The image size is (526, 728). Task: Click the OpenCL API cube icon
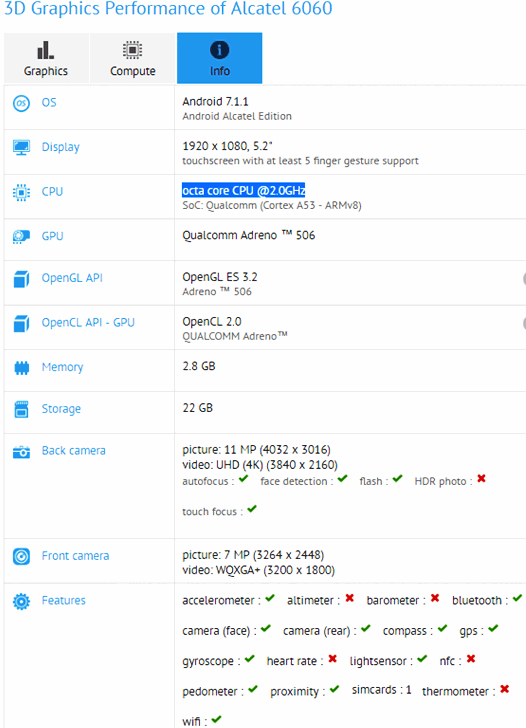point(21,324)
